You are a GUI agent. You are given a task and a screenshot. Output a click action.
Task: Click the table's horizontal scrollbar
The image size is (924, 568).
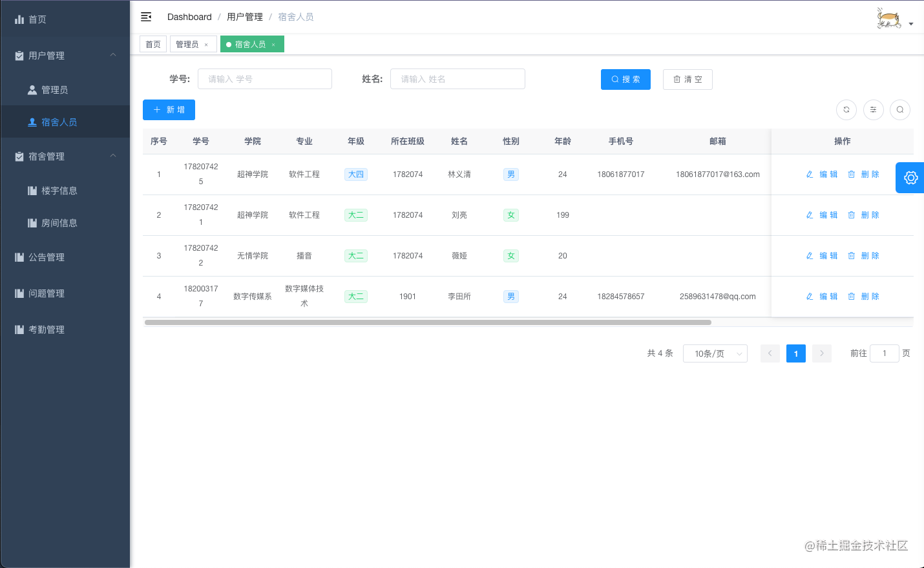click(428, 322)
